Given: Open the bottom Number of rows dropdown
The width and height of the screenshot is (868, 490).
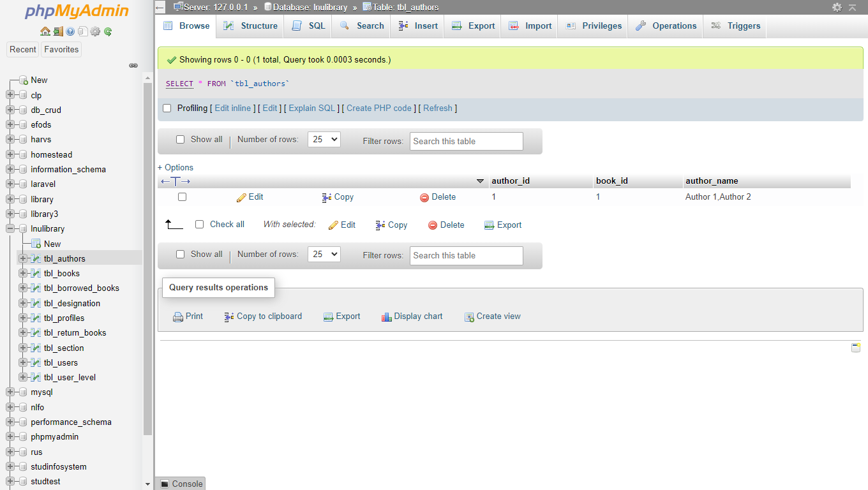Looking at the screenshot, I should pyautogui.click(x=324, y=255).
